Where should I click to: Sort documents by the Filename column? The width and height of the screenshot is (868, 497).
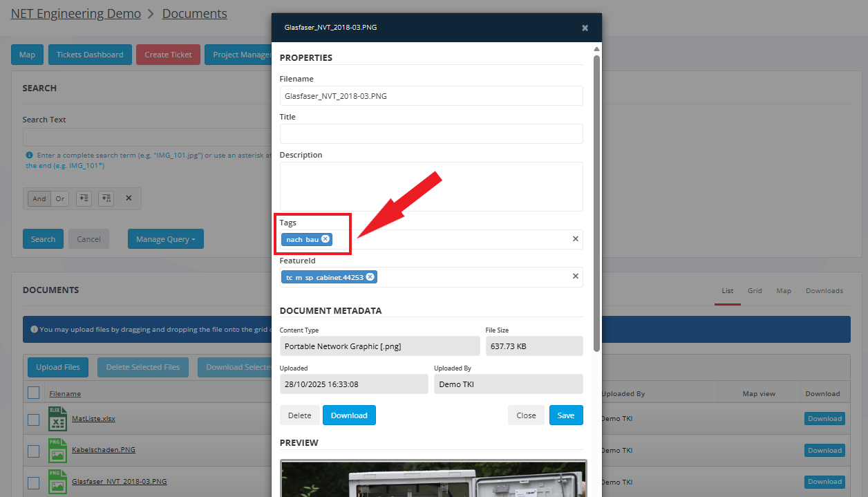tap(65, 394)
